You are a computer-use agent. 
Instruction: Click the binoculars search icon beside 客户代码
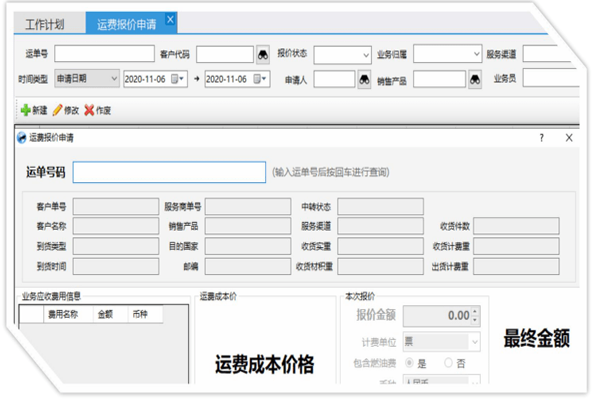tap(263, 54)
